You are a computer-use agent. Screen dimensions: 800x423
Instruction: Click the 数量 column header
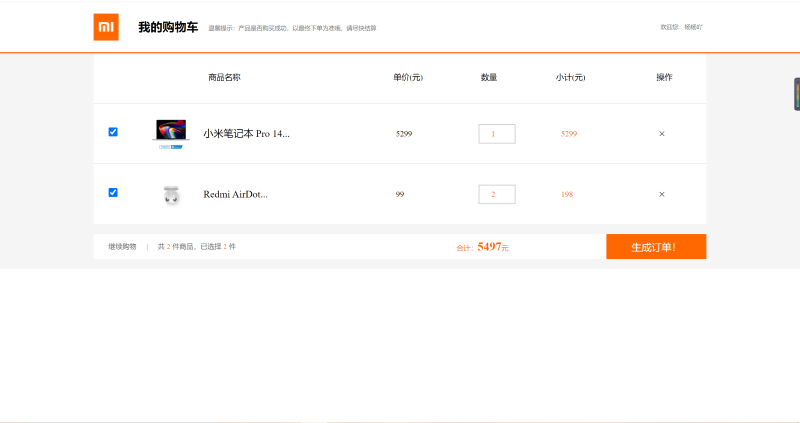click(x=489, y=78)
